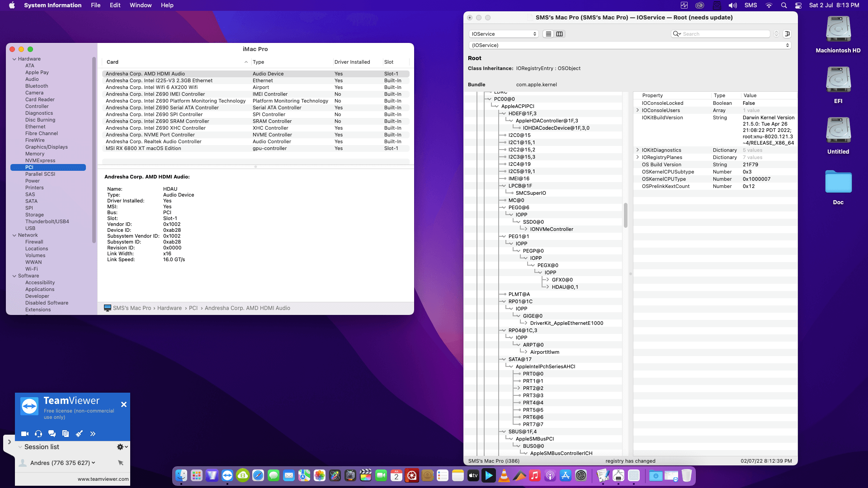Select the IONVMeController tree entry
Viewport: 868px width, 488px height.
552,229
